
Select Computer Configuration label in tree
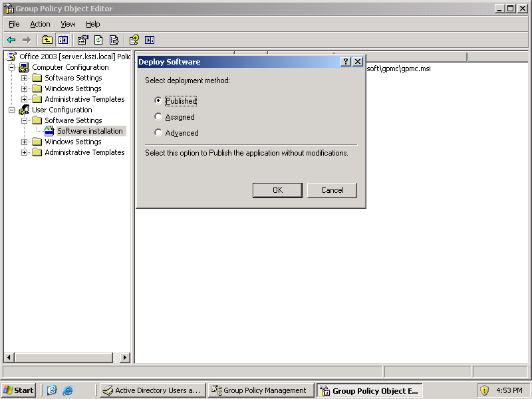70,67
